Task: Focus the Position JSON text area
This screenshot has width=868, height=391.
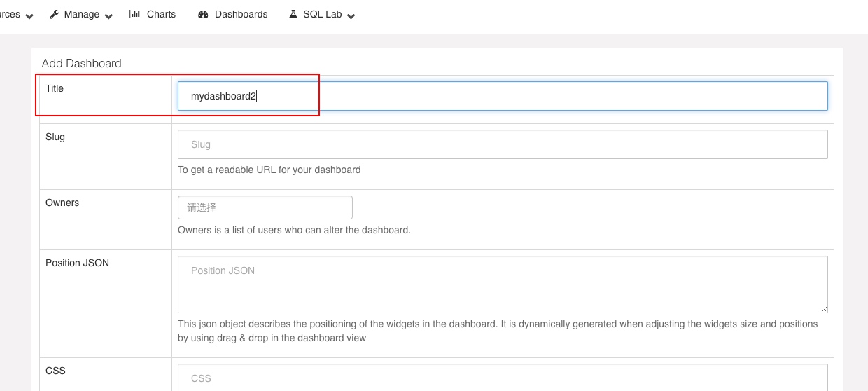Action: [x=503, y=284]
